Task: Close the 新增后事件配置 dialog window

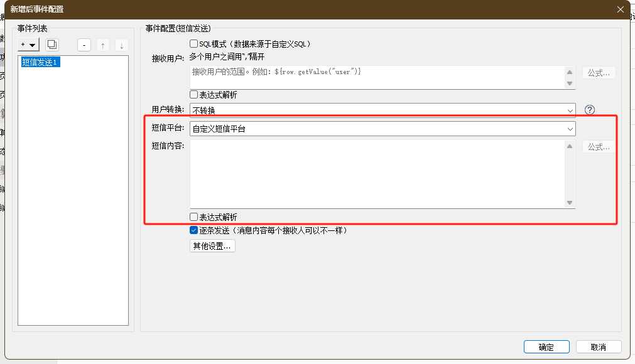Action: [x=621, y=9]
